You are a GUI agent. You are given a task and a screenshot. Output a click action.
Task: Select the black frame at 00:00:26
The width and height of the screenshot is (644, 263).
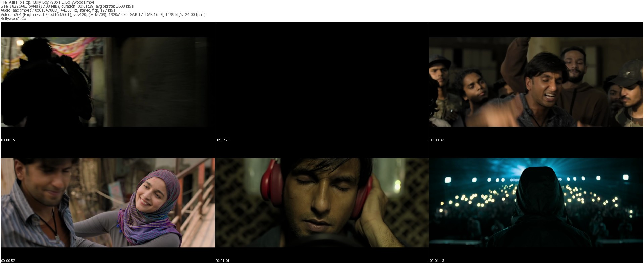click(x=322, y=82)
